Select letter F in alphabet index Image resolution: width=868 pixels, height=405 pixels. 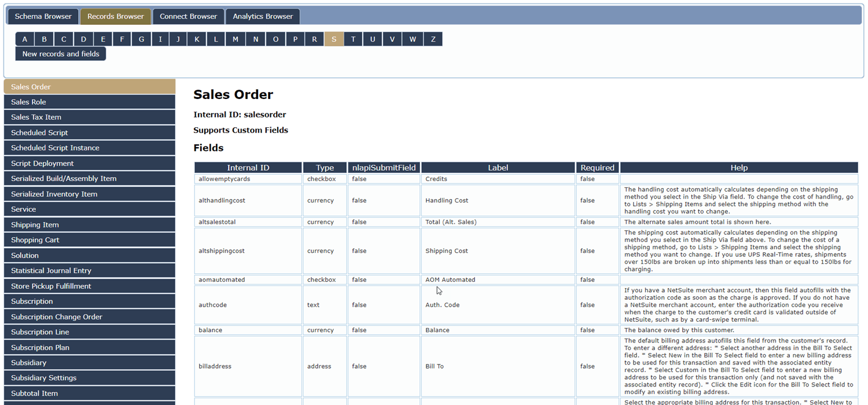click(122, 39)
